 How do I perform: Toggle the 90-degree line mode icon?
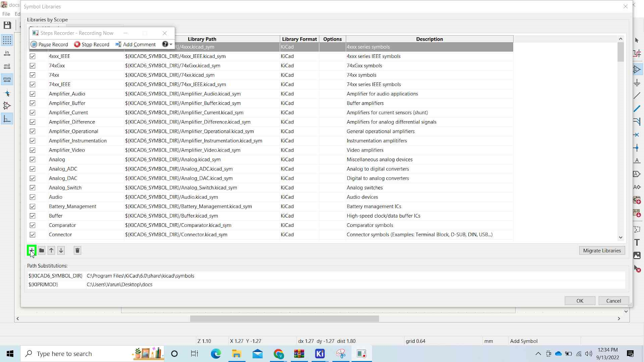click(x=7, y=119)
